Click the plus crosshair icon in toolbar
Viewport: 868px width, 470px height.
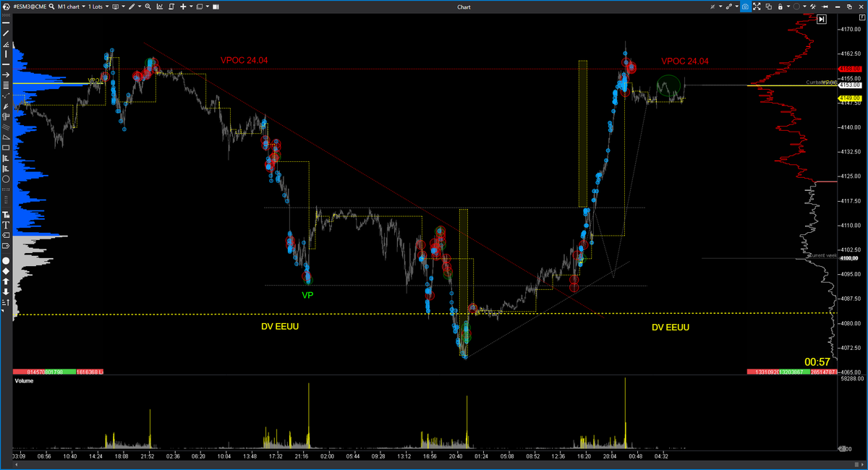click(183, 7)
